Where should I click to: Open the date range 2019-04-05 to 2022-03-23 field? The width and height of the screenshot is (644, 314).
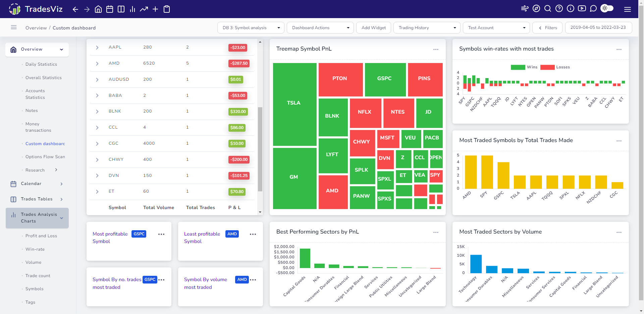pyautogui.click(x=598, y=28)
